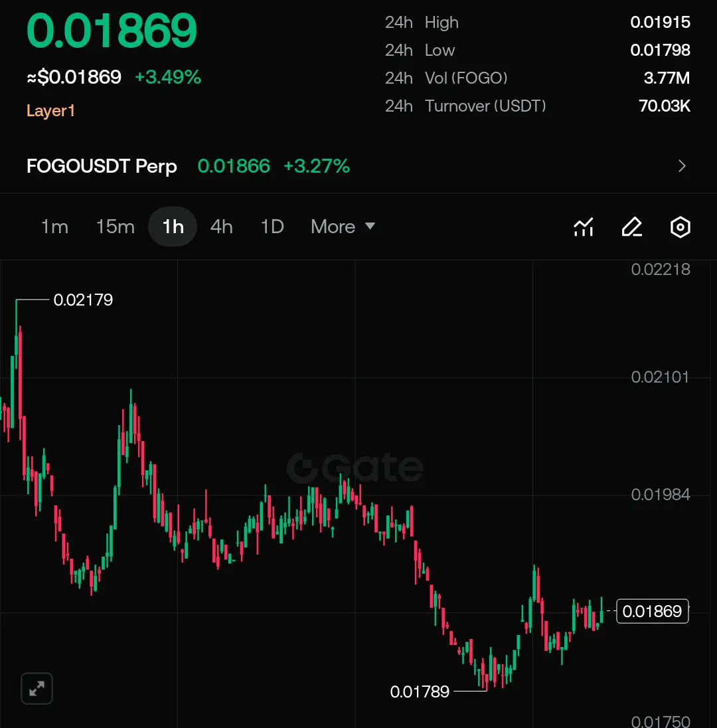Switch to 15m timeframe
This screenshot has height=728, width=717.
click(115, 227)
